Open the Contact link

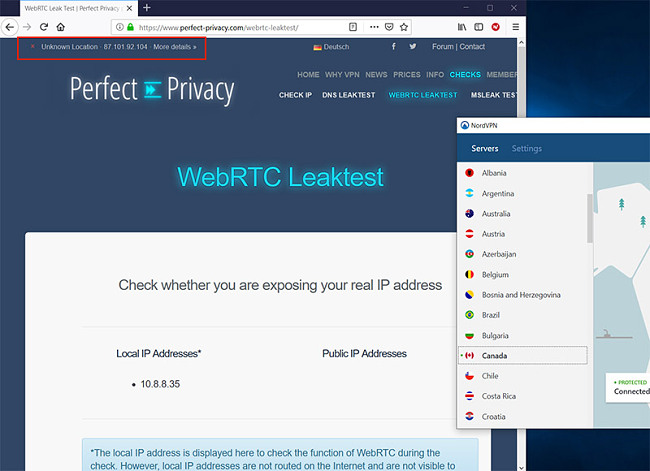coord(472,47)
